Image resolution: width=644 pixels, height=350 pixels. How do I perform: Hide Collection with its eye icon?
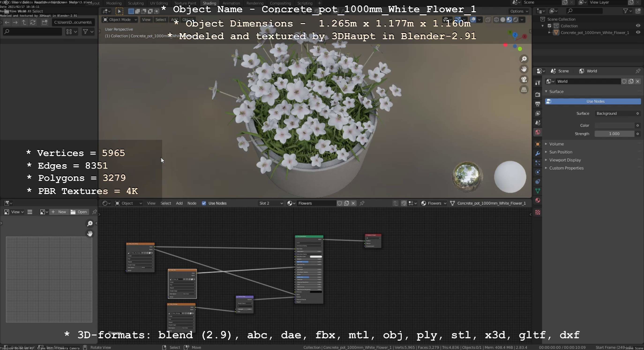(638, 26)
